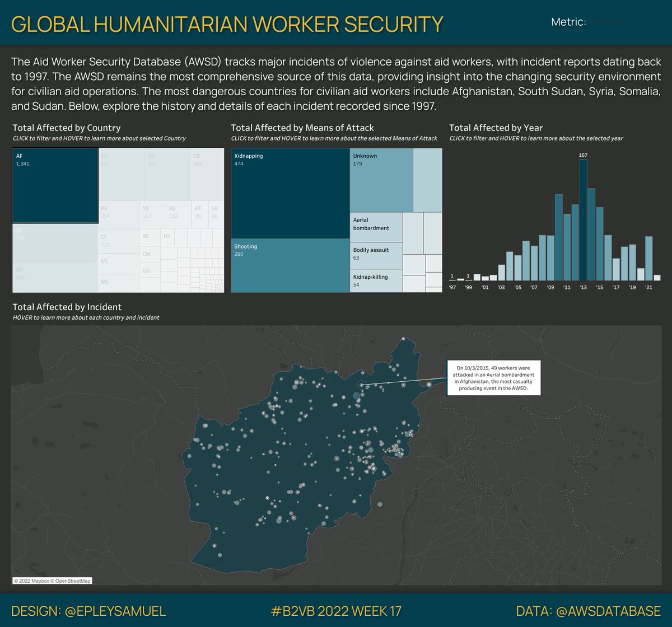
Task: Filter by the SO country cell
Action: tap(122, 174)
